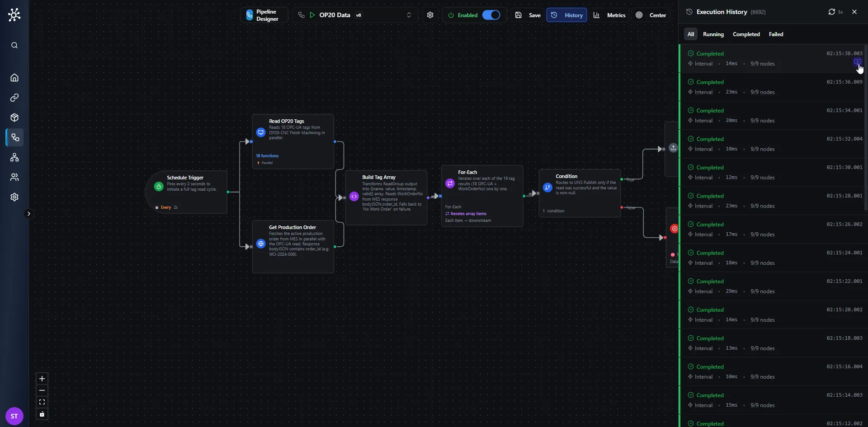
Task: Expand the sidebar with the arrow handle
Action: pyautogui.click(x=28, y=214)
